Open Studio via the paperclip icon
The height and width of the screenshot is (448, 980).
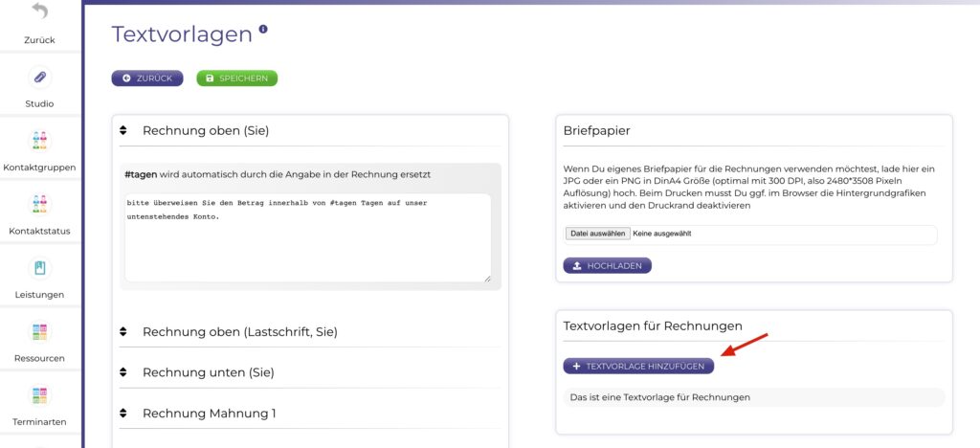(x=40, y=78)
